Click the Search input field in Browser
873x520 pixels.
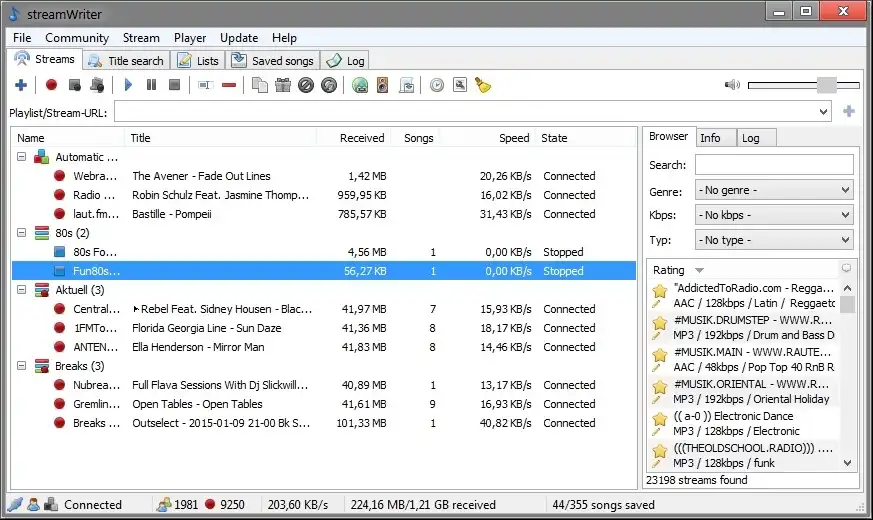click(x=774, y=165)
